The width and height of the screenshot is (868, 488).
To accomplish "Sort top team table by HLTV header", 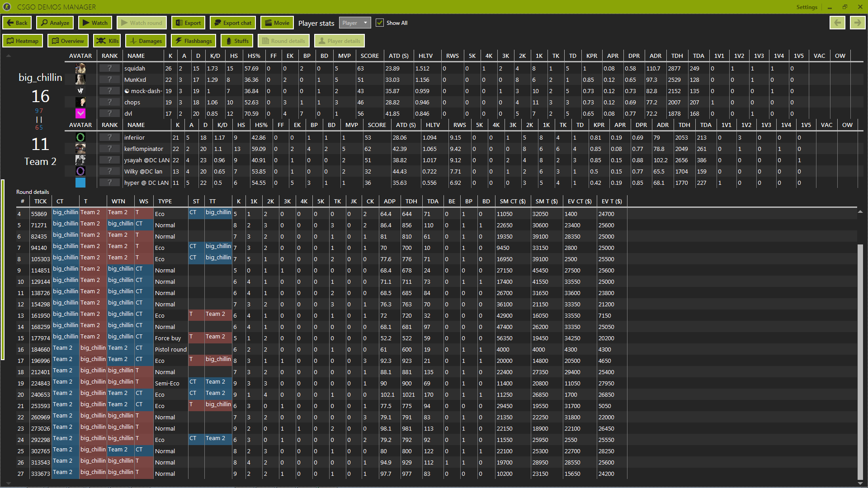I will click(425, 56).
